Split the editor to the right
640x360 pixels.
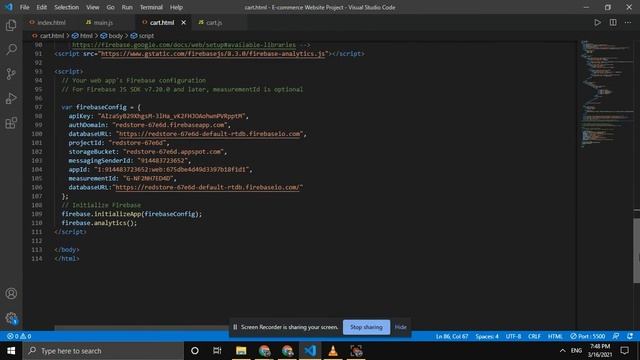click(x=613, y=22)
